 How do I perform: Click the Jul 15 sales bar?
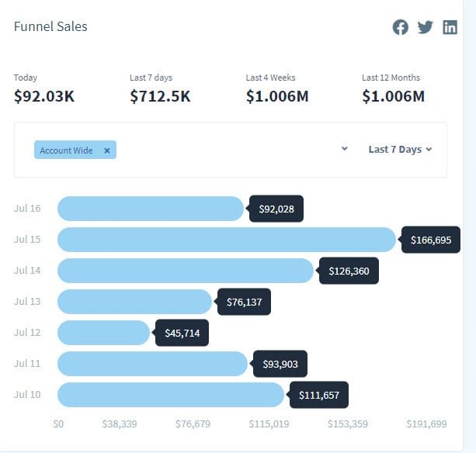[226, 240]
